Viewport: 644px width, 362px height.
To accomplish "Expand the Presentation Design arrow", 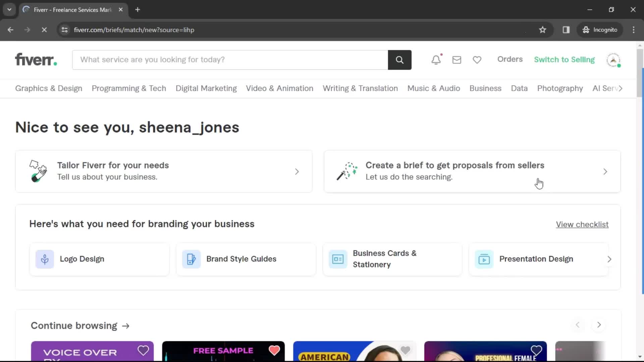I will (610, 258).
